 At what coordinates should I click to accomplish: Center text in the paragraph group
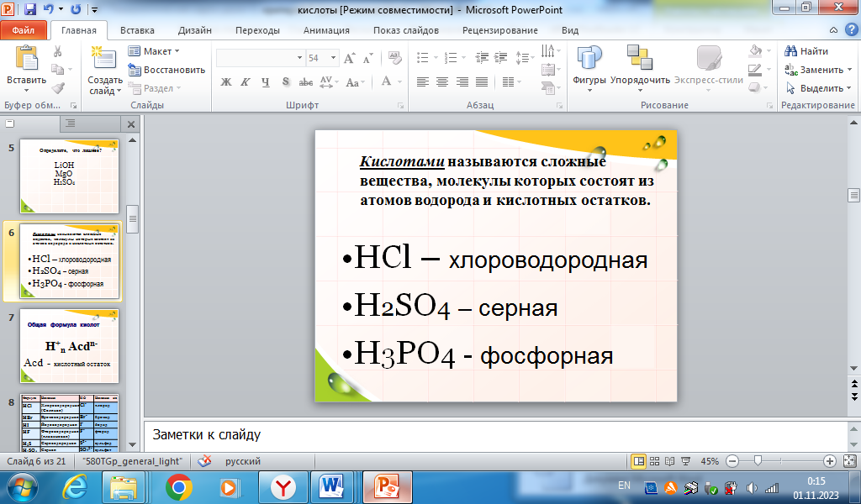(x=442, y=82)
